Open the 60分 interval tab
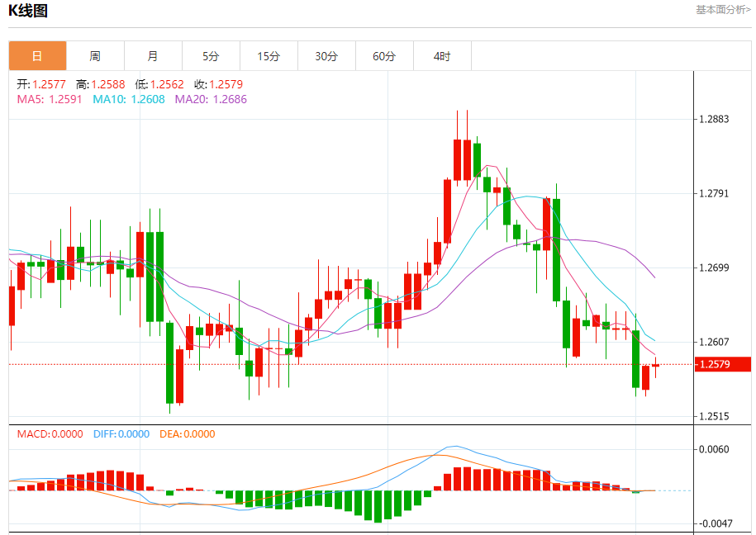The width and height of the screenshot is (756, 535). (x=385, y=56)
